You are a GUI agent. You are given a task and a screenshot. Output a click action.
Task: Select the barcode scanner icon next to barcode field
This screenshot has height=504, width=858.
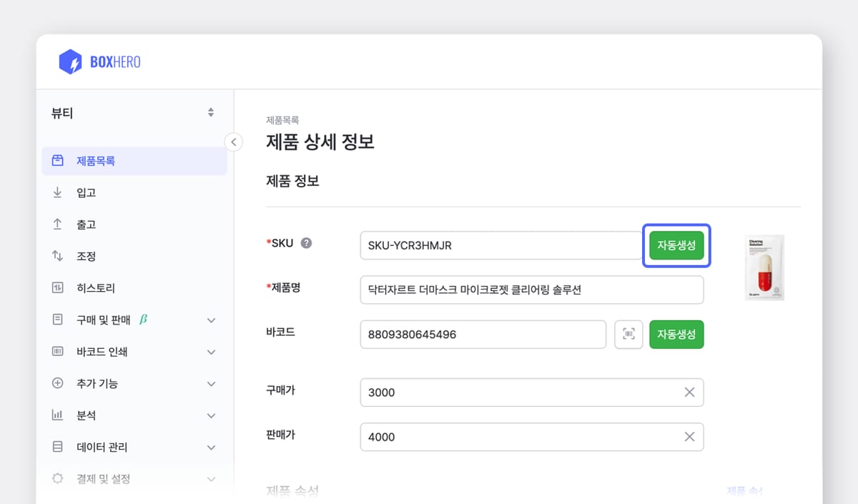(628, 334)
